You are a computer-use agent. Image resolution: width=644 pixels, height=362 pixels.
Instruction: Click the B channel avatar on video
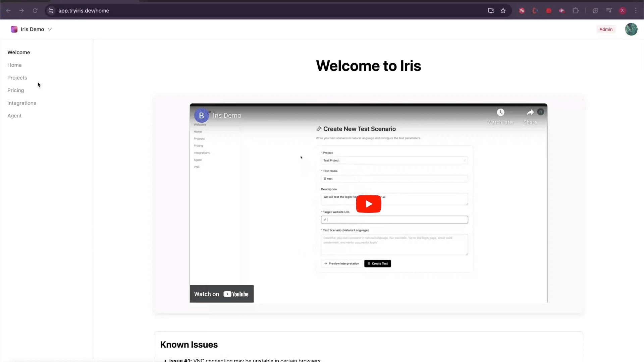coord(201,116)
